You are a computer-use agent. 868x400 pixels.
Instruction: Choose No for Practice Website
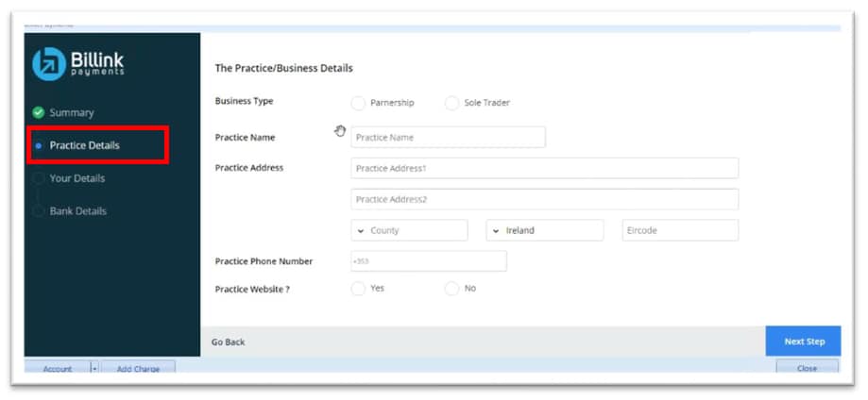click(x=451, y=289)
